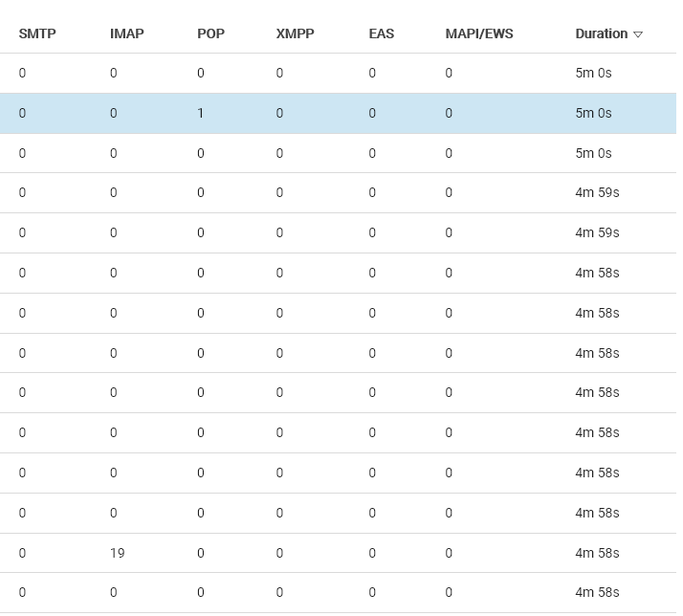Click the Duration column header label
The height and width of the screenshot is (616, 683).
point(601,33)
